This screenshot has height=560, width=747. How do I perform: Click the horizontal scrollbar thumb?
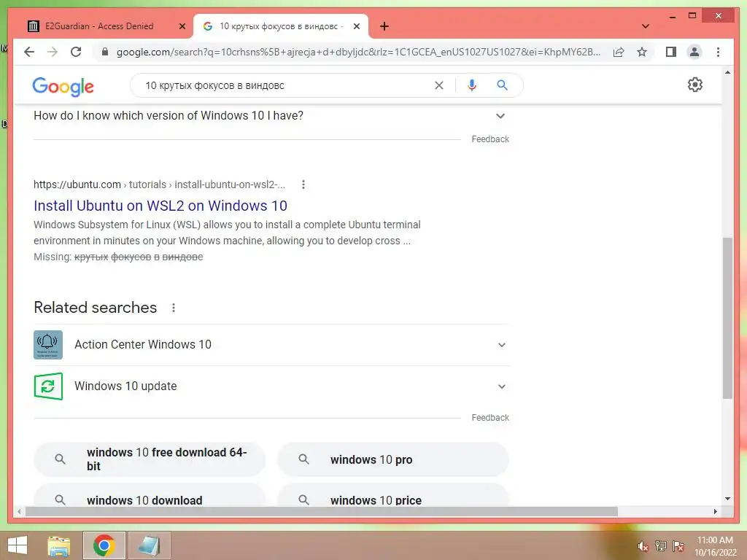coord(322,511)
